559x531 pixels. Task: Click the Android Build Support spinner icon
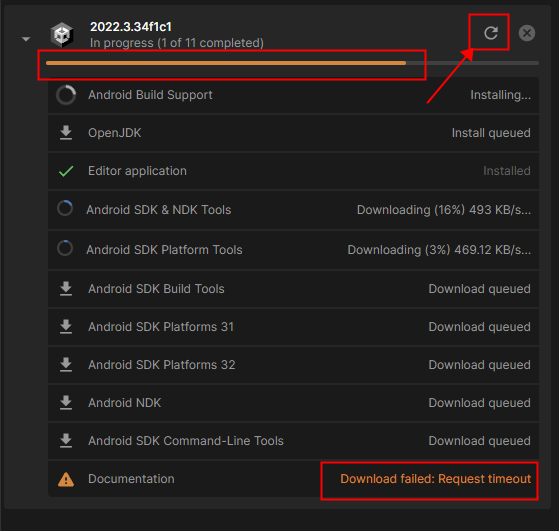click(66, 95)
